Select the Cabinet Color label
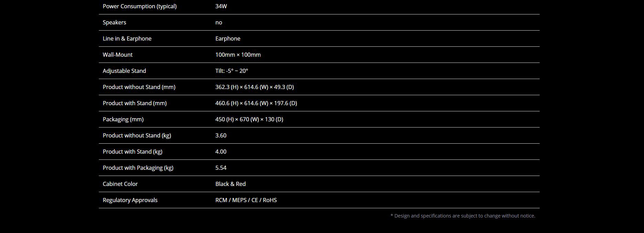The image size is (644, 233). click(x=120, y=184)
